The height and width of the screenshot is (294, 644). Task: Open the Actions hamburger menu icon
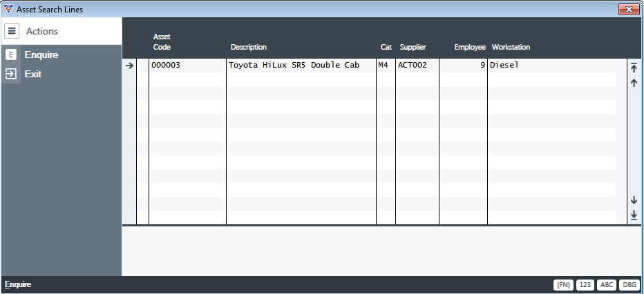click(12, 31)
